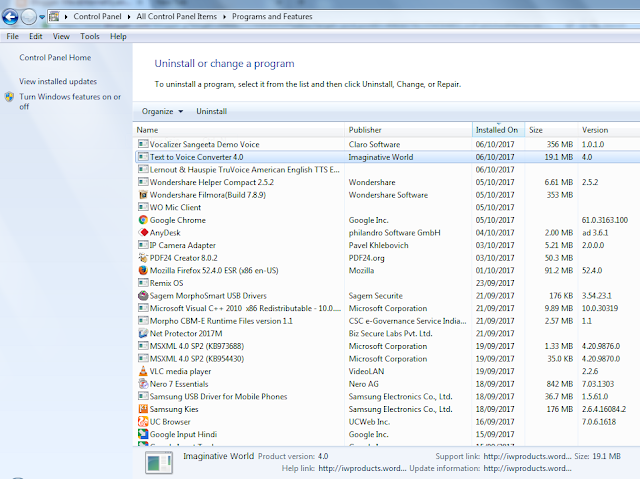Open the View menu
The width and height of the screenshot is (640, 479).
tap(61, 36)
